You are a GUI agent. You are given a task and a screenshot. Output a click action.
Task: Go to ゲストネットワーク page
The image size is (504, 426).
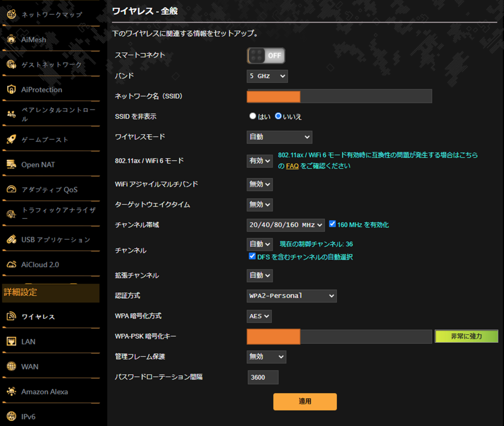51,64
